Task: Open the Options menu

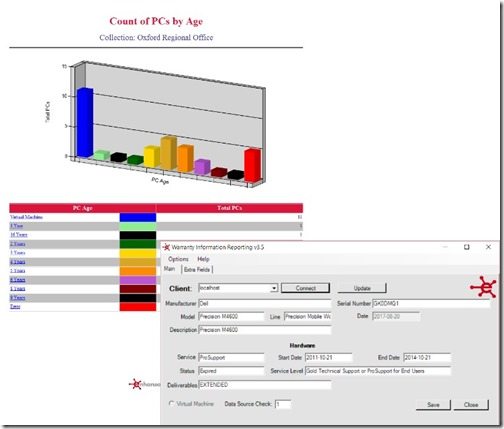Action: click(178, 259)
